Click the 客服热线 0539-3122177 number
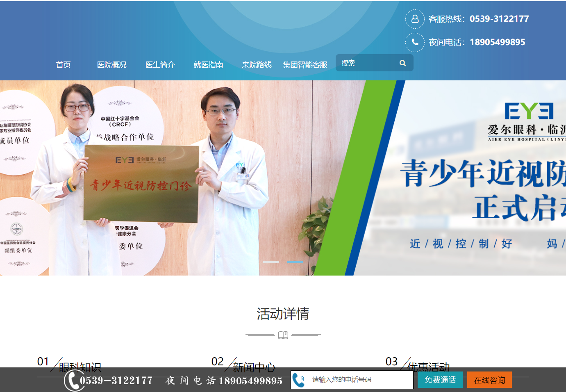Image resolution: width=566 pixels, height=392 pixels. (x=499, y=19)
